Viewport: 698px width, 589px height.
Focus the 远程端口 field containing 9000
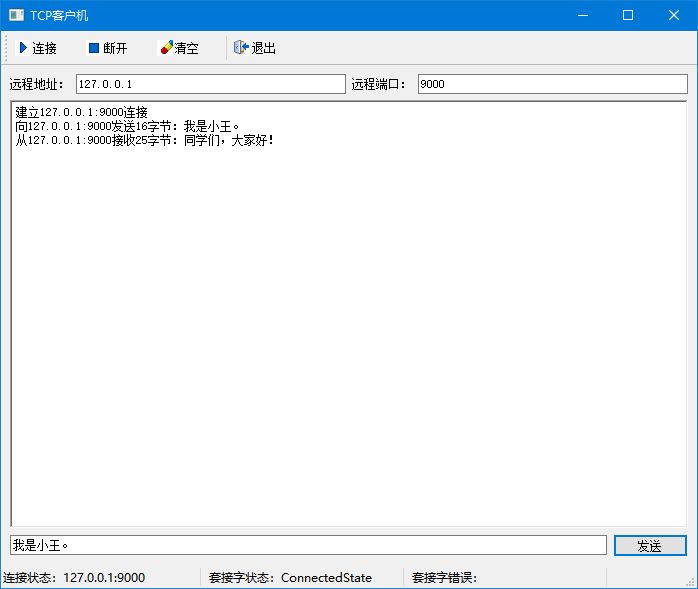pos(552,84)
